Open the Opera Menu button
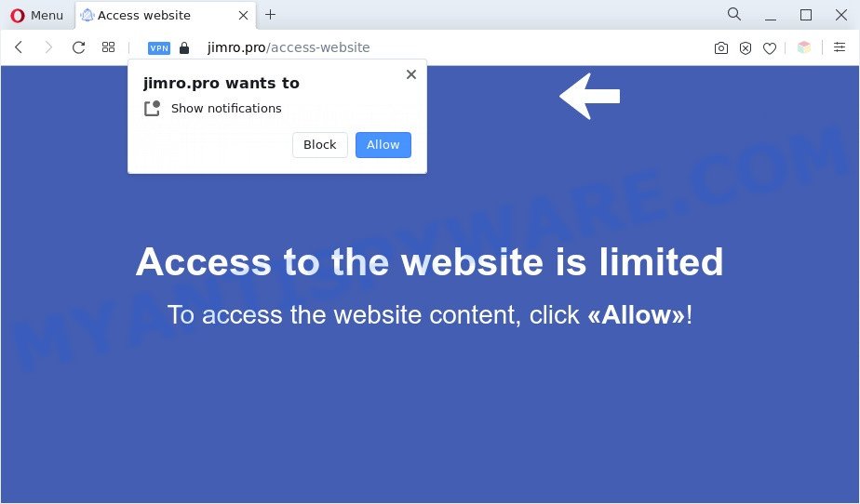This screenshot has height=504, width=860. pos(36,15)
